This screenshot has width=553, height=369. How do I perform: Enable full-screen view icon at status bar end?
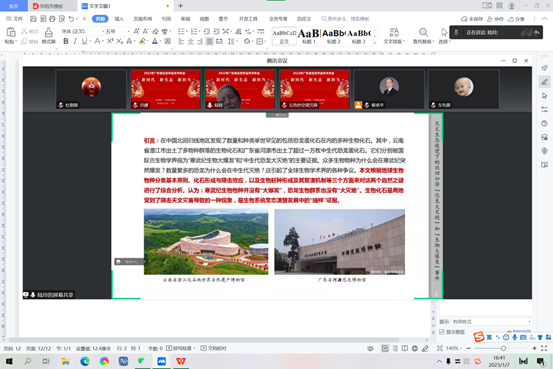(544, 348)
